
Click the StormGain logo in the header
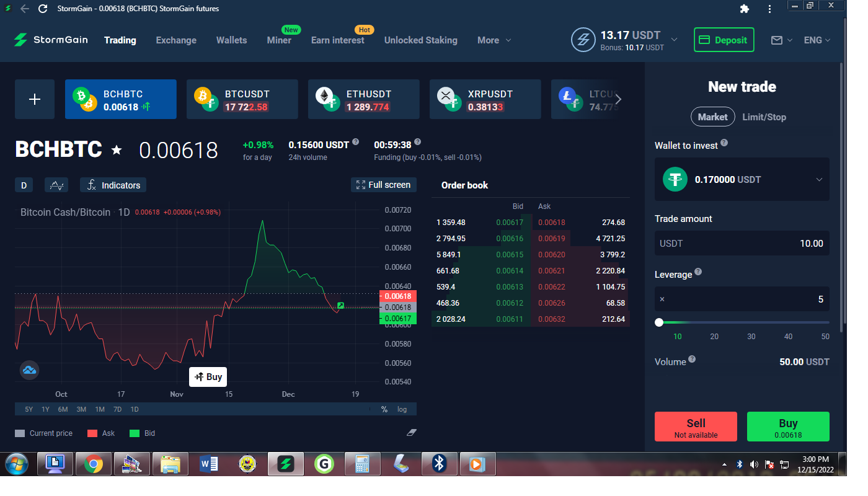(x=51, y=40)
